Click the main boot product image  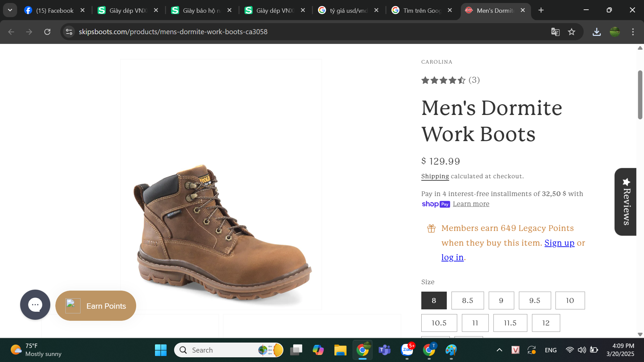[221, 185]
